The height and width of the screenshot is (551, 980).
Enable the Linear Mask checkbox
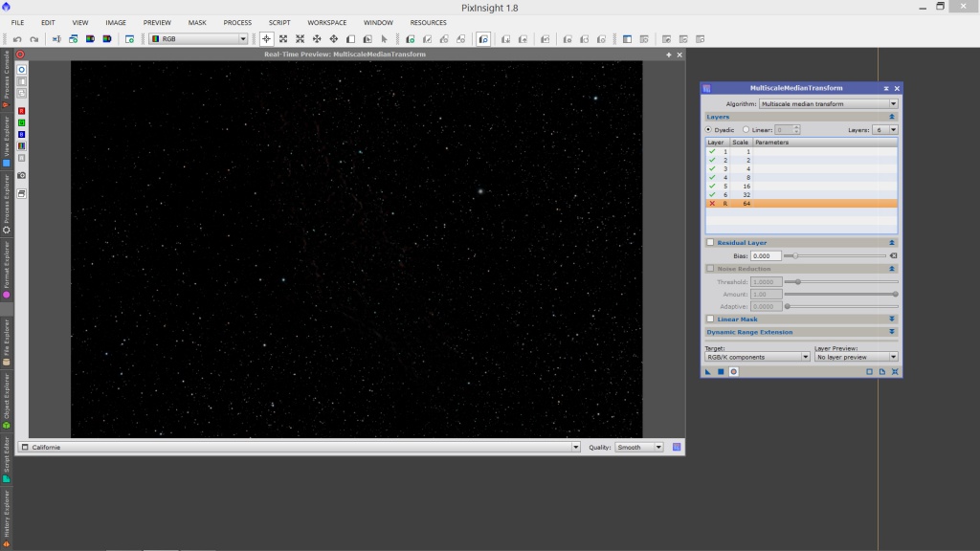(710, 319)
